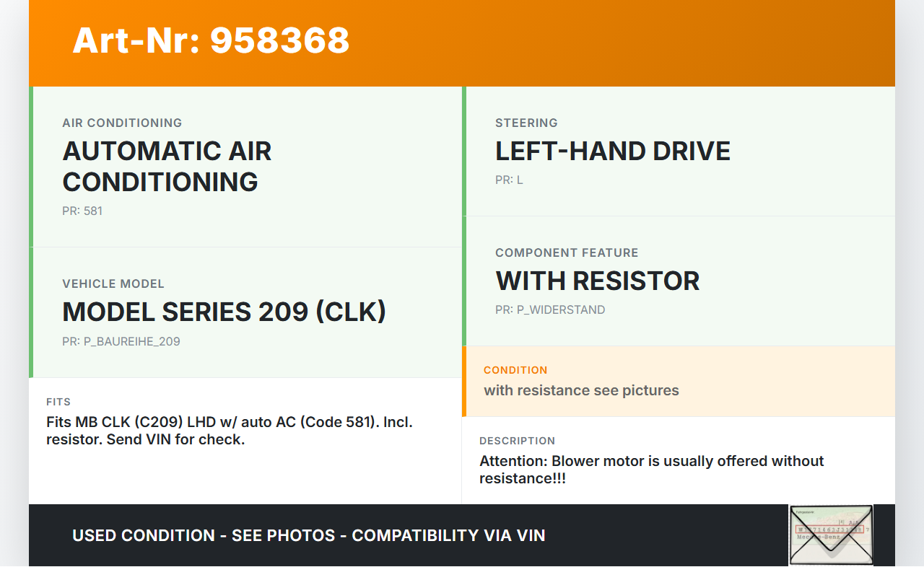Screen dimensions: 924x567
Task: Click the Component Feature category label
Action: [567, 252]
